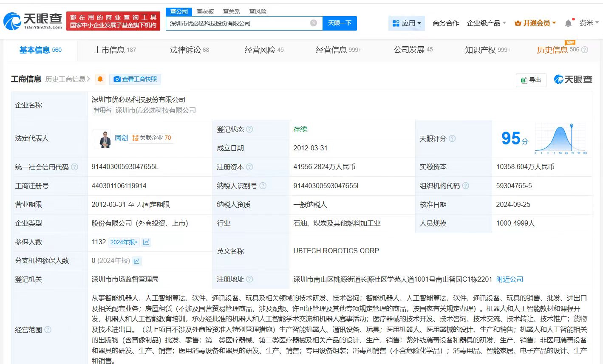
Task: Open the 商务合作 link
Action: click(446, 23)
